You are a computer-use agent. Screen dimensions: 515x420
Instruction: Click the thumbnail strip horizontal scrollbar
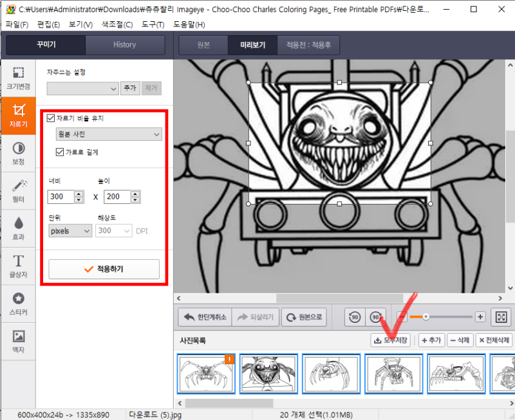[229, 403]
